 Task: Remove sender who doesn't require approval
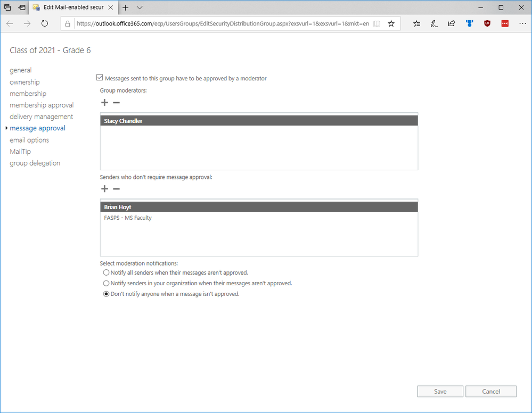(117, 189)
